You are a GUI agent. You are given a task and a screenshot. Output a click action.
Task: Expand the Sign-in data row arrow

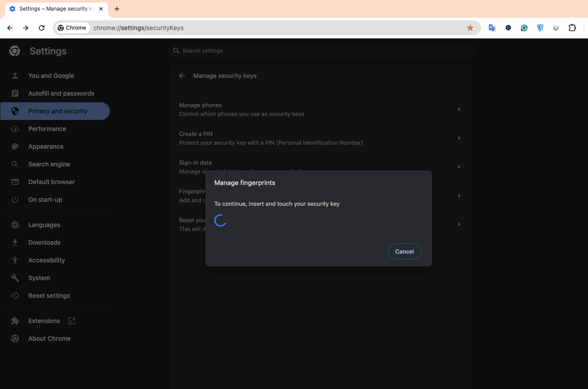(x=459, y=167)
